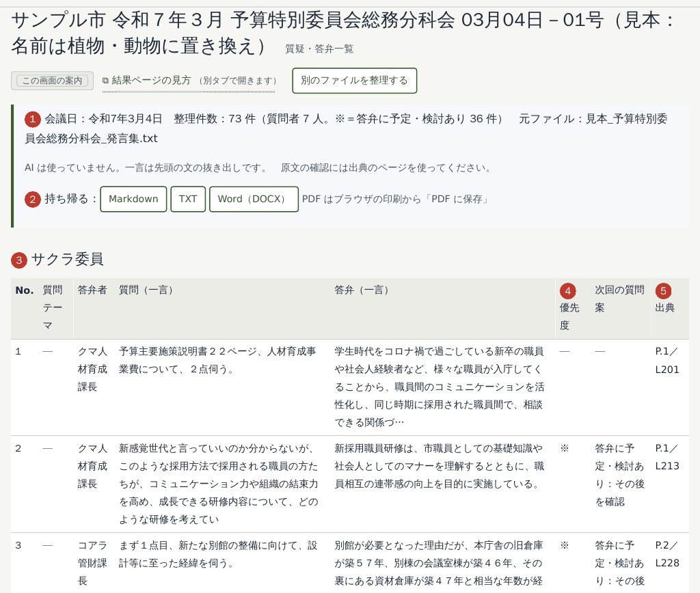The image size is (700, 593).
Task: Click 別のファイルを整理する button
Action: coord(355,81)
